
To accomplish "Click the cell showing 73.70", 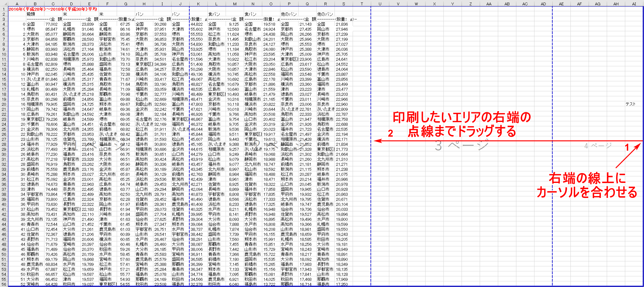I will (126, 59).
